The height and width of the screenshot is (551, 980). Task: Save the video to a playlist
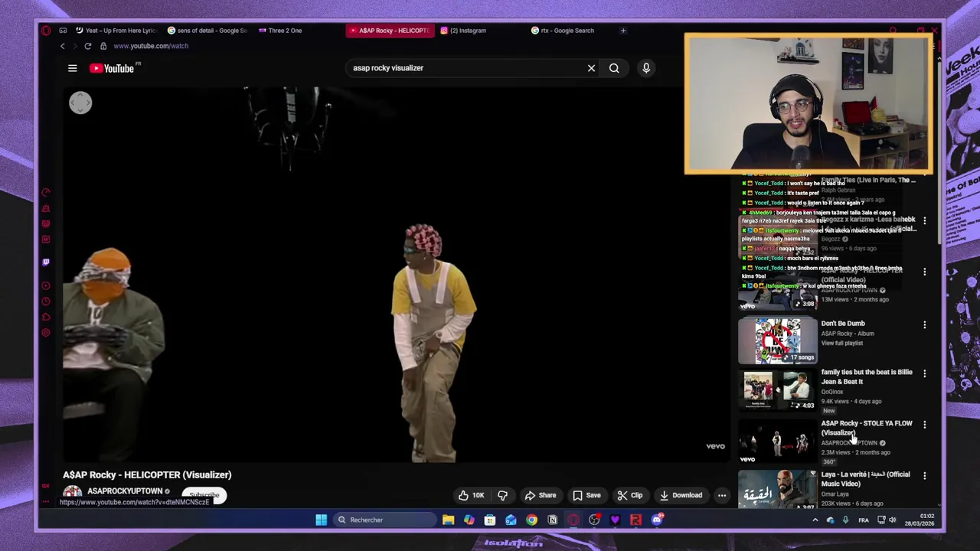(586, 495)
